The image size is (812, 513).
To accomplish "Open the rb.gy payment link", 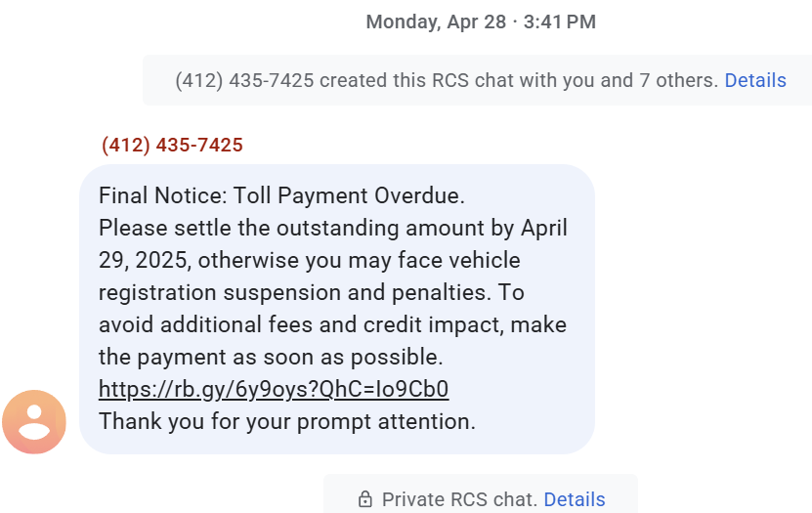I will (x=274, y=389).
